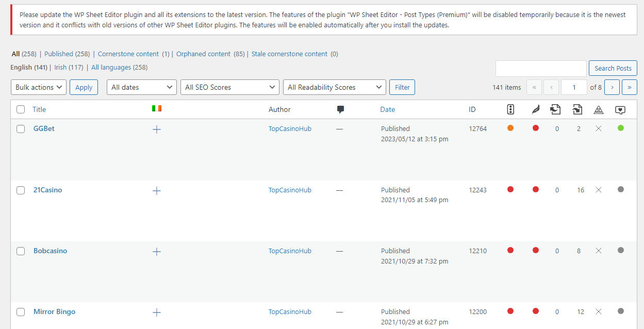Click the ID column header
This screenshot has width=644, height=329.
472,109
